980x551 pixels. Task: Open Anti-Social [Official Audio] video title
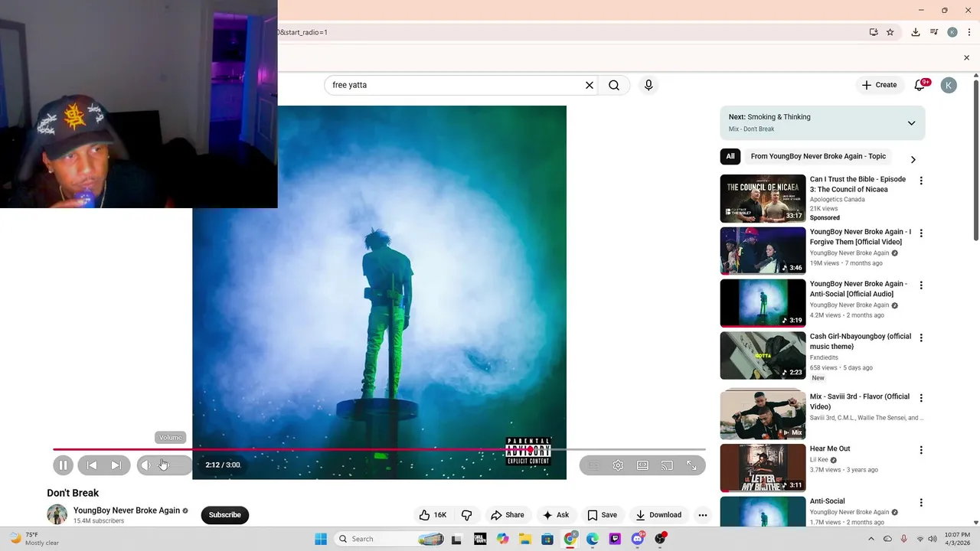click(858, 289)
